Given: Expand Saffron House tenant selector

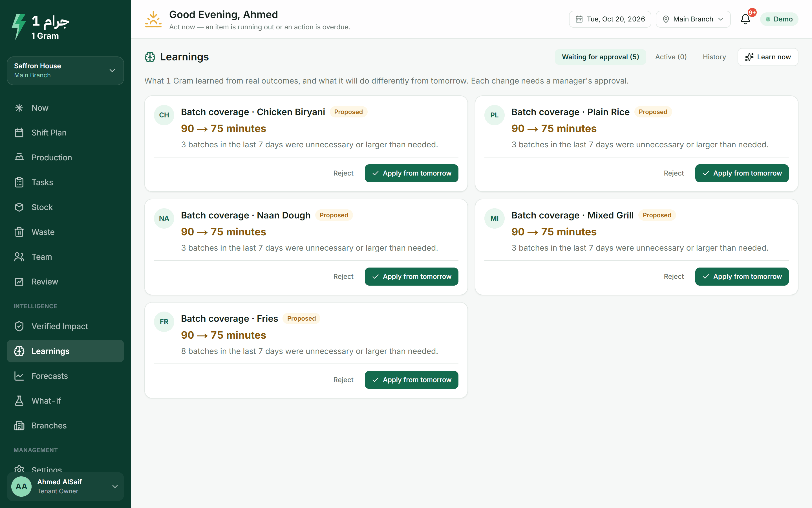Looking at the screenshot, I should point(65,71).
